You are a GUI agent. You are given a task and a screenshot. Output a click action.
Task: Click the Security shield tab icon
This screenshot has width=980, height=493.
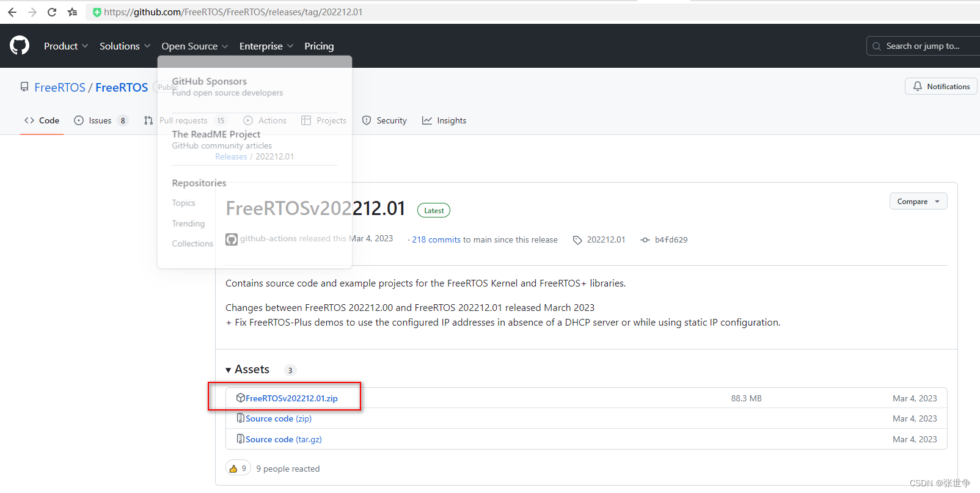pos(367,120)
